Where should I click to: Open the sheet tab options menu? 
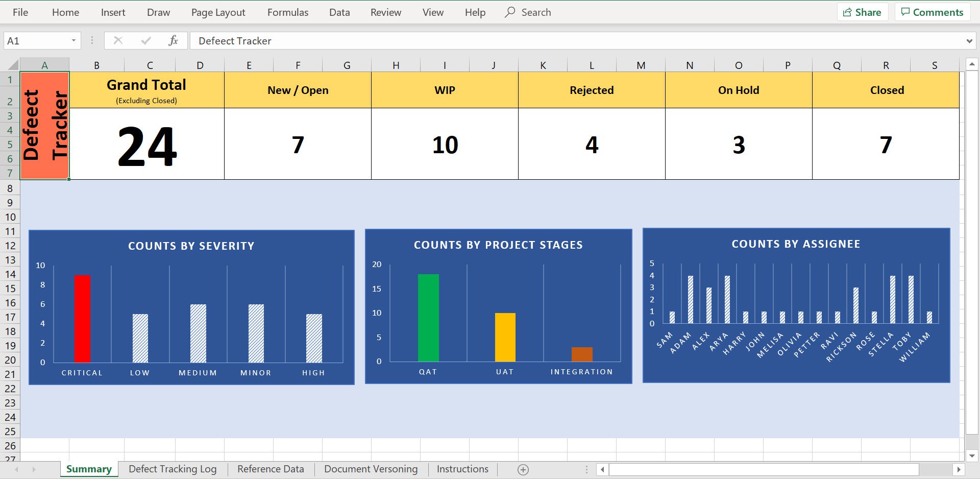point(586,469)
